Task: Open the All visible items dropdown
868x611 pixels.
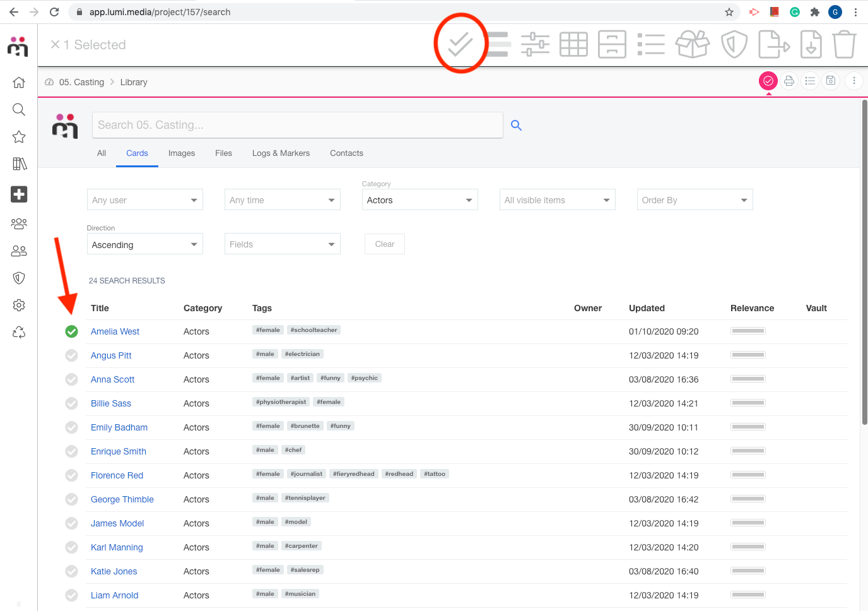Action: [558, 200]
